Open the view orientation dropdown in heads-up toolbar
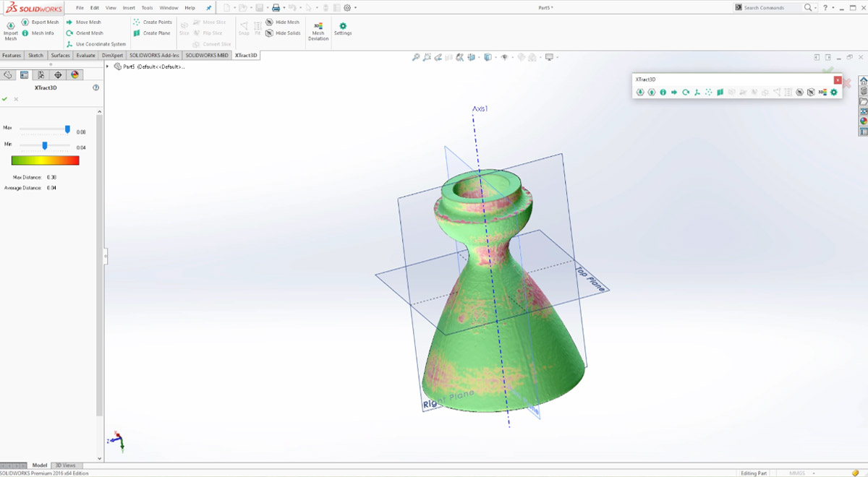This screenshot has height=477, width=868. tap(479, 56)
